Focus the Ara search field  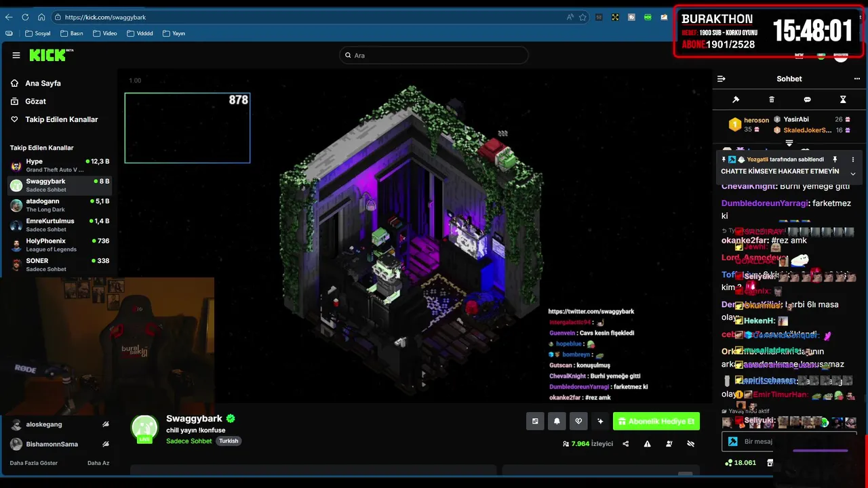pyautogui.click(x=434, y=56)
